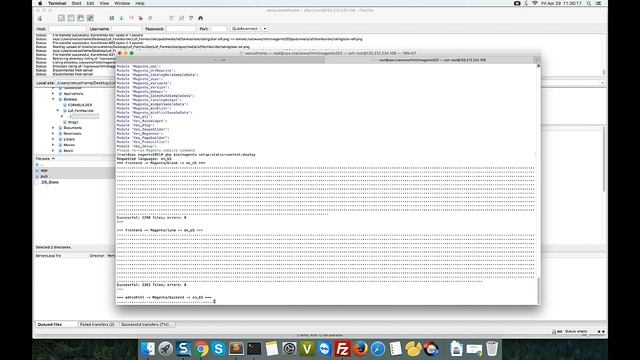640x360 pixels.
Task: Select the FORMBUILDER folder in tree
Action: [80, 105]
